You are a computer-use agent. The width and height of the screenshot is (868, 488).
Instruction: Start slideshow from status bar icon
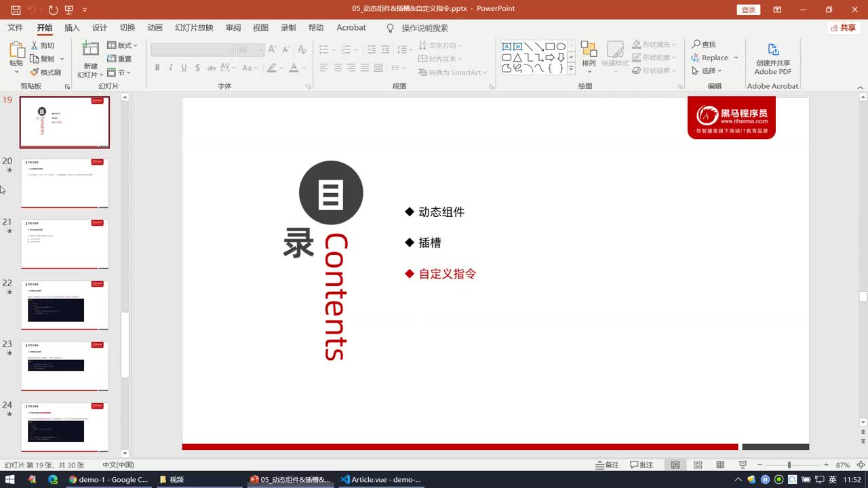743,465
